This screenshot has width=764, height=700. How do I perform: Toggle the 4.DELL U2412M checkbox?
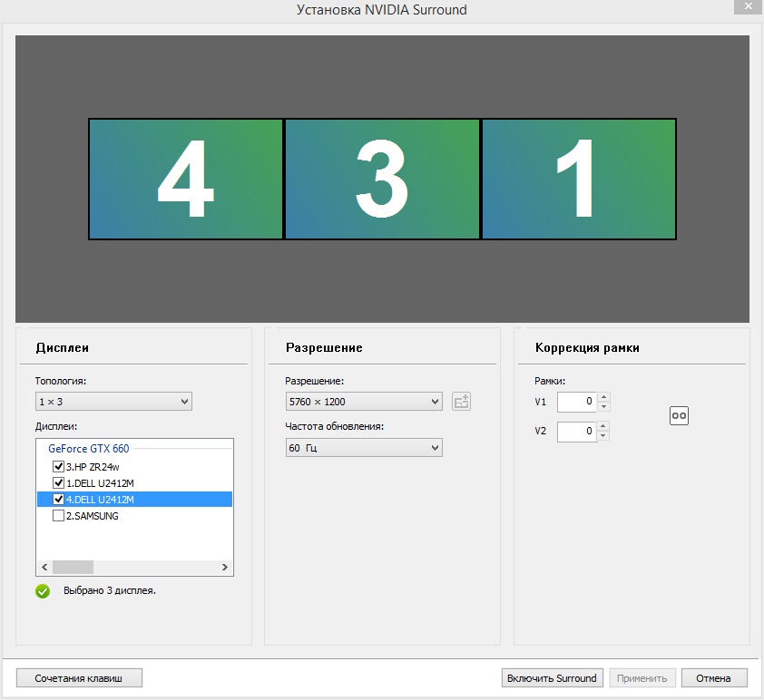click(59, 500)
